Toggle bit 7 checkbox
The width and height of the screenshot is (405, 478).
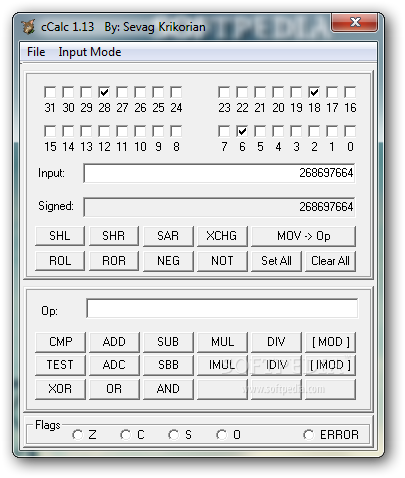tap(224, 131)
